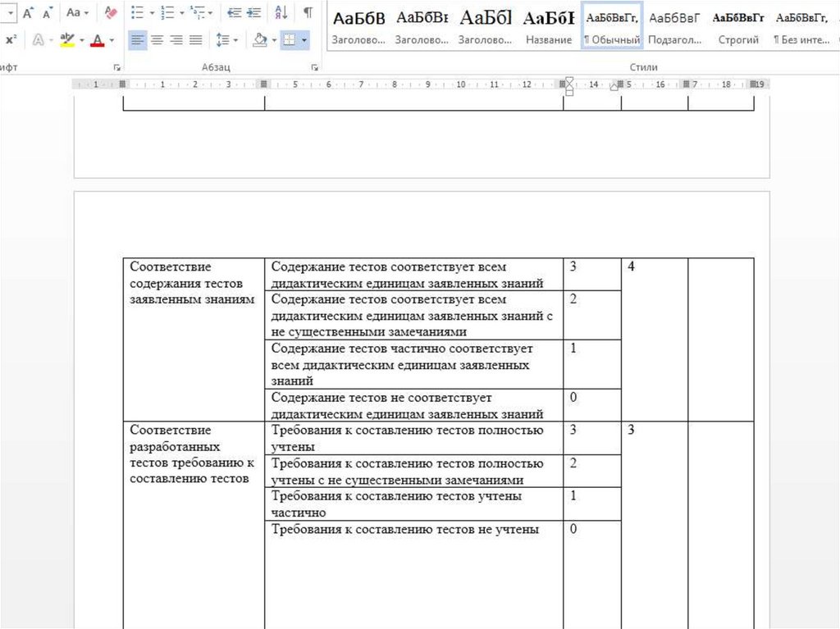Open the Sort dialog icon
Screen dimensions: 840x629
tap(281, 12)
